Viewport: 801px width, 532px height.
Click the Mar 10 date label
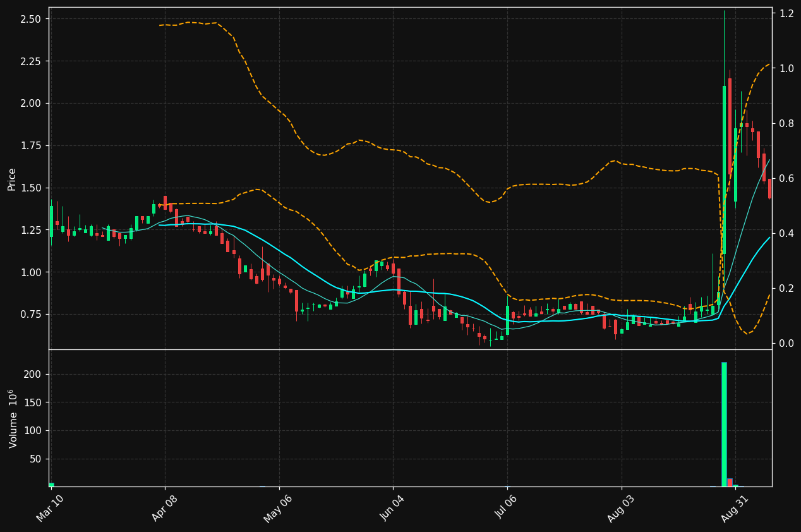[49, 508]
